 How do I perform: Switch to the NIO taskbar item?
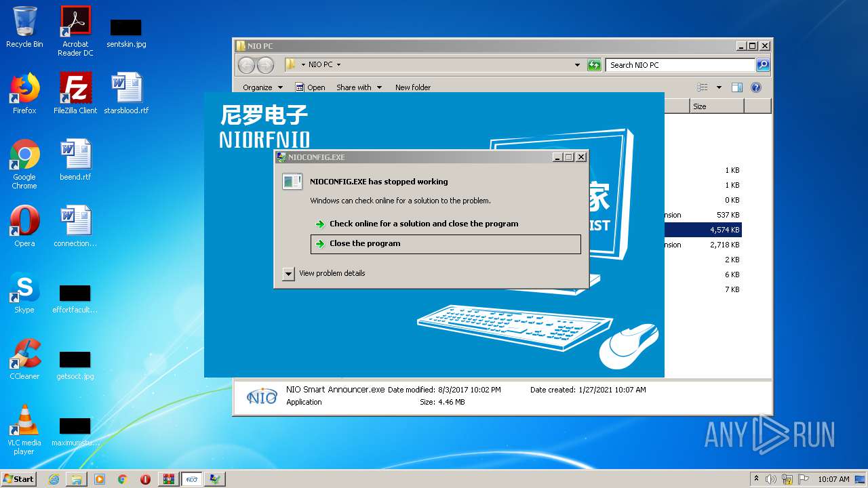(192, 479)
